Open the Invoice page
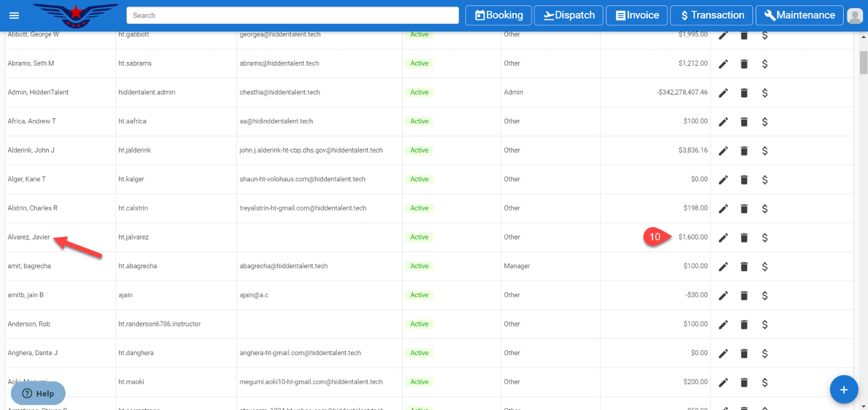This screenshot has width=868, height=410. [637, 15]
